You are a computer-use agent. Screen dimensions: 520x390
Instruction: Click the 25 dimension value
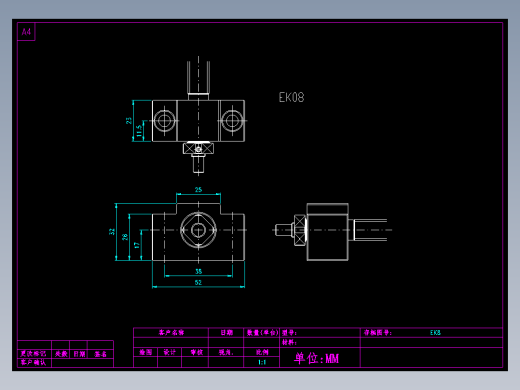[x=198, y=190]
